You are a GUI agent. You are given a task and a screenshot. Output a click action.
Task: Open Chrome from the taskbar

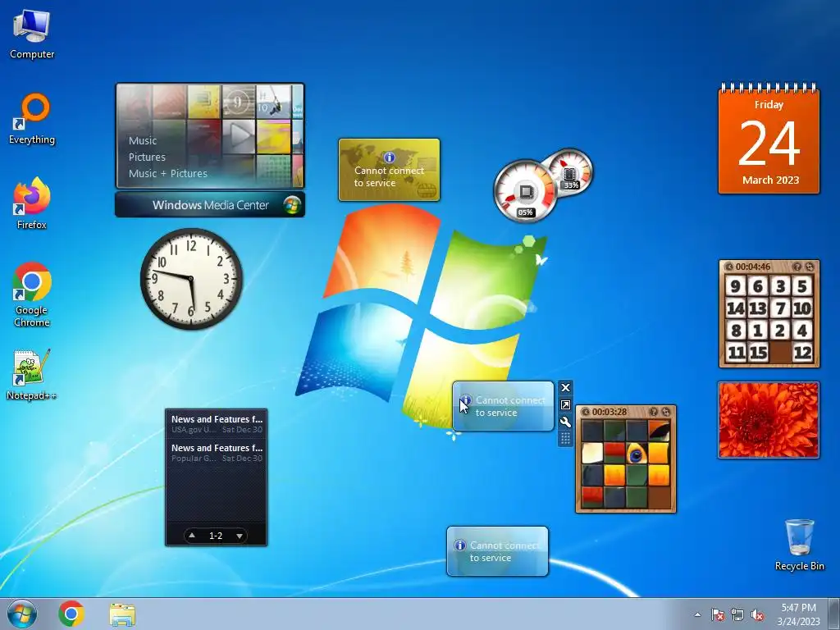click(71, 614)
